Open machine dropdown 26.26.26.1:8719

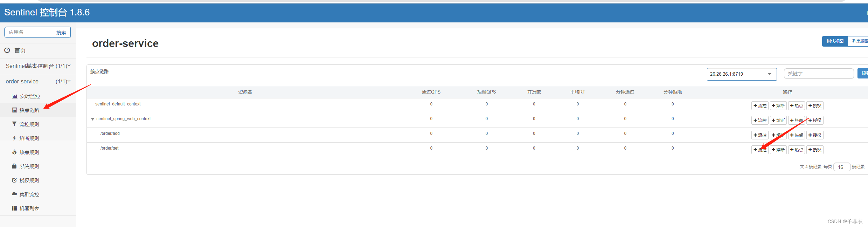(x=742, y=74)
